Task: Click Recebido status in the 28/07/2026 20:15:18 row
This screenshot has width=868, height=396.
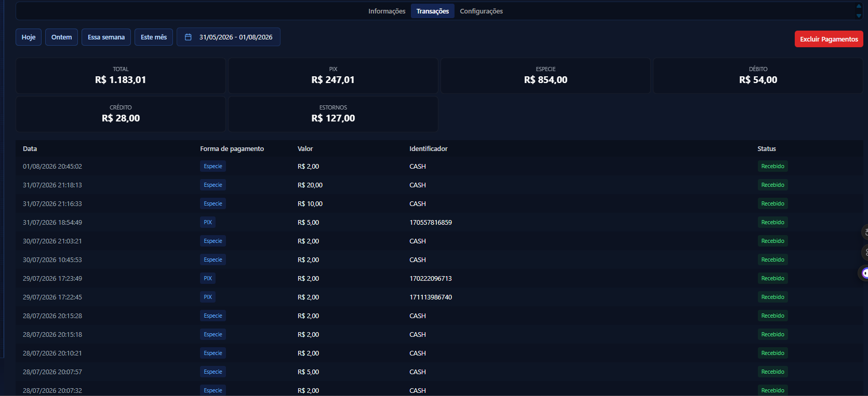Action: 772,334
